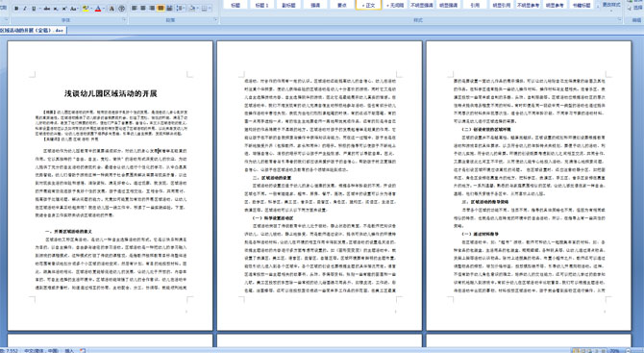Toggle Italic formatting in the ribbon
Screen dimensions: 644x353
[x=25, y=9]
